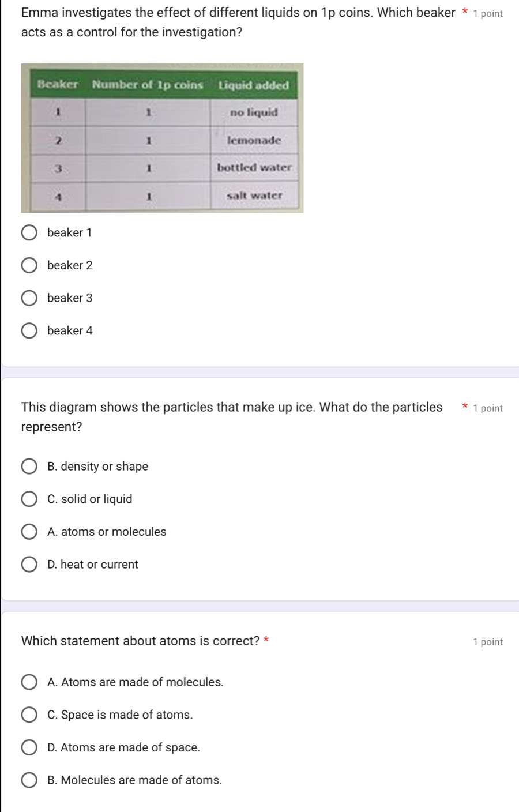This screenshot has width=519, height=812.
Task: Select the 'beaker 2' radio option
Action: click(x=29, y=266)
